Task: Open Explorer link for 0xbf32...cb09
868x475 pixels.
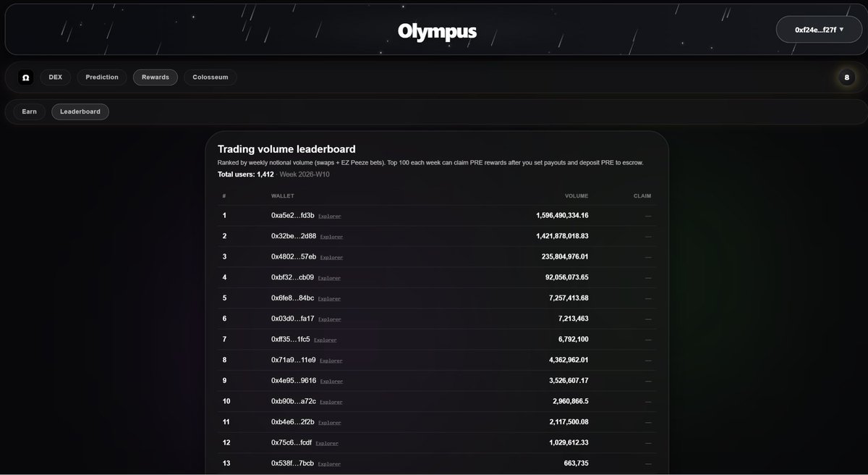Action: pyautogui.click(x=329, y=278)
